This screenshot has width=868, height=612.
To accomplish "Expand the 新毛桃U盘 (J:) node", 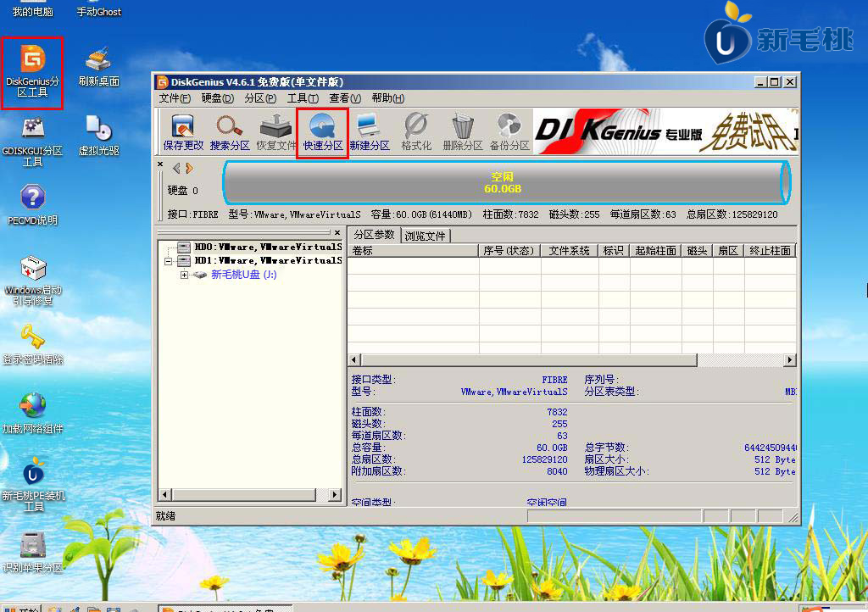I will 184,275.
